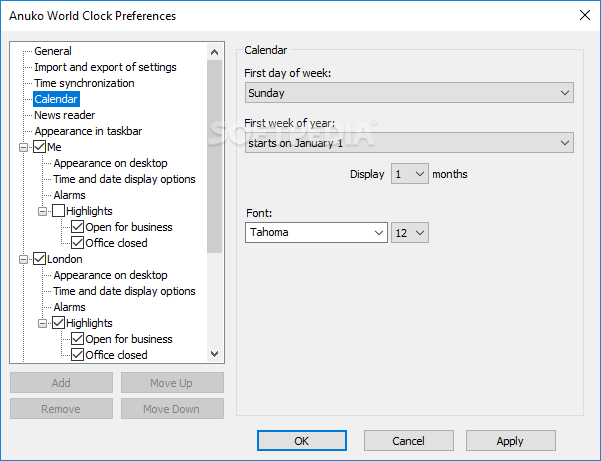Screen dimensions: 601x461
Task: Uncheck Office closed under Me
Action: coord(77,243)
